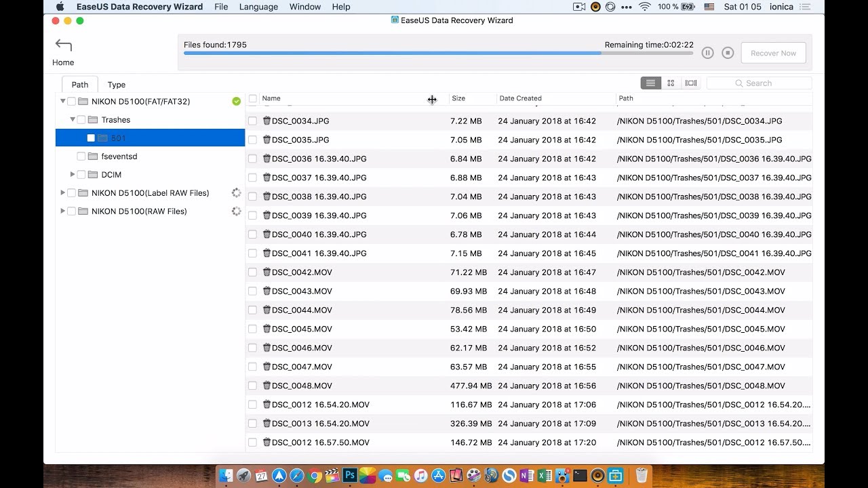This screenshot has width=868, height=488.
Task: Check the NIKON D5100(FAT/FAT32) tree checkbox
Action: tap(71, 102)
